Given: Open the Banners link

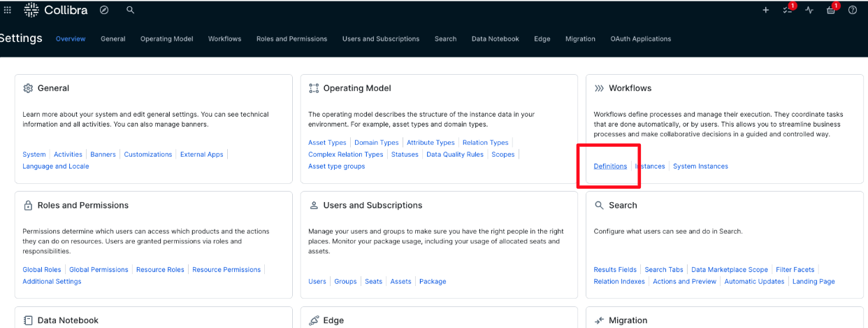Looking at the screenshot, I should [x=103, y=155].
